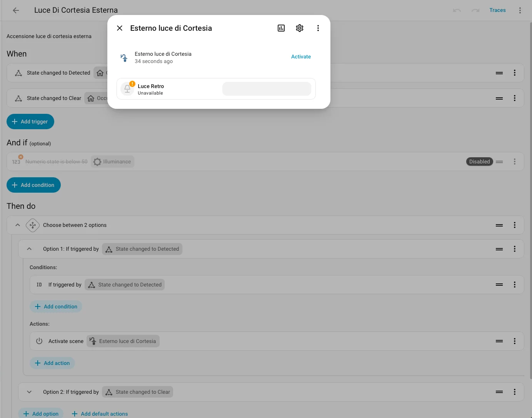Open menu for disabled Illuminance condition
Screen dimensions: 532x418
[x=515, y=162]
